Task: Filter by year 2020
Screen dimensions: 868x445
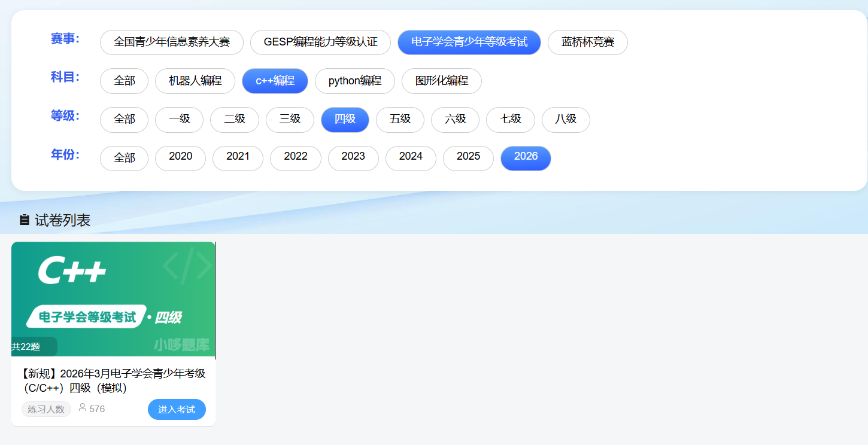Action: [x=180, y=158]
